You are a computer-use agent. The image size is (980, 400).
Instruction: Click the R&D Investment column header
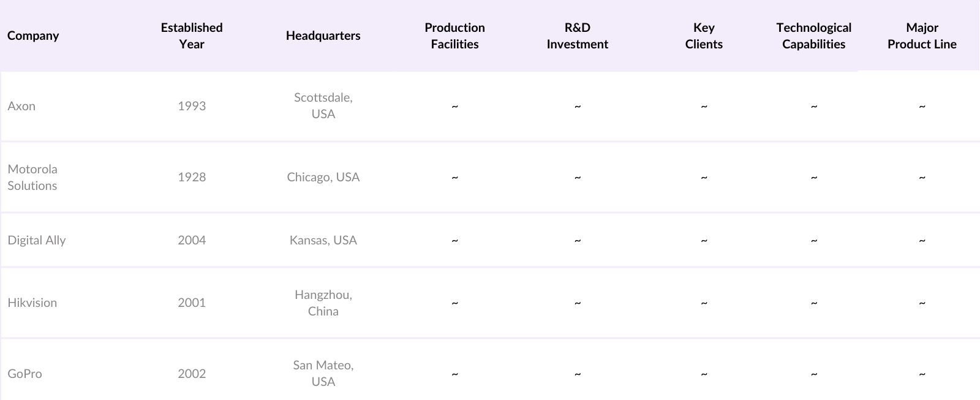pos(577,36)
